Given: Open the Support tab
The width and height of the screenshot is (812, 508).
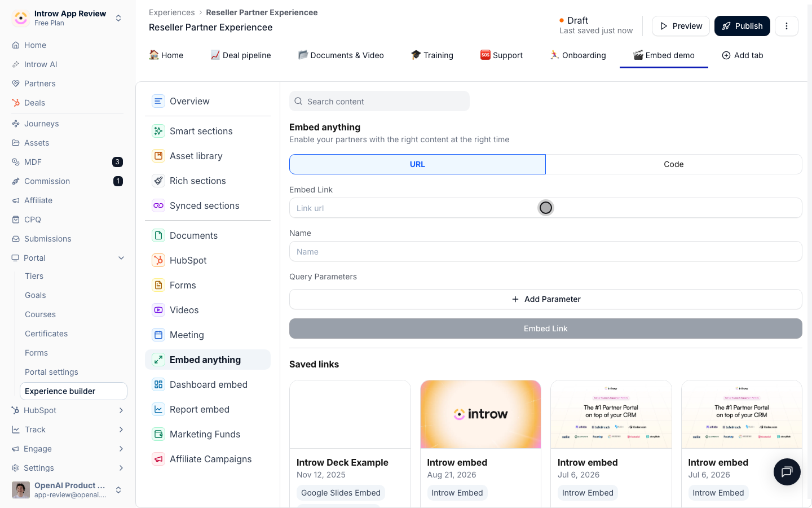Looking at the screenshot, I should [x=502, y=55].
